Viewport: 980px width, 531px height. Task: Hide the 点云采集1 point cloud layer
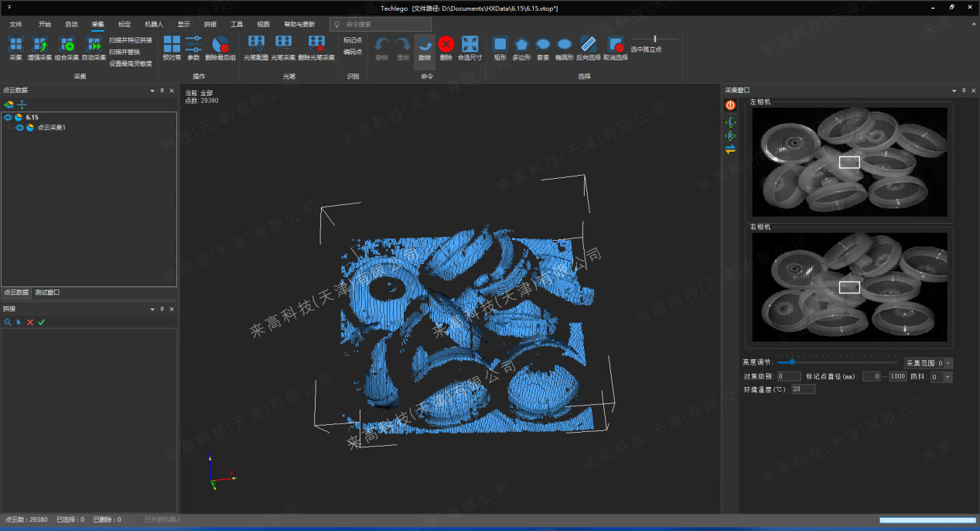[19, 128]
